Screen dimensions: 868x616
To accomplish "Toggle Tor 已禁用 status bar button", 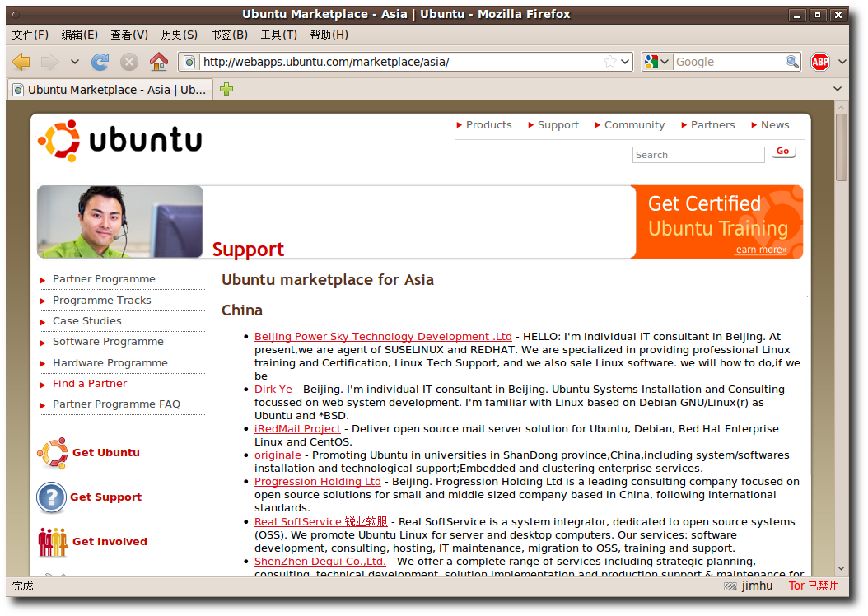I will click(x=814, y=586).
